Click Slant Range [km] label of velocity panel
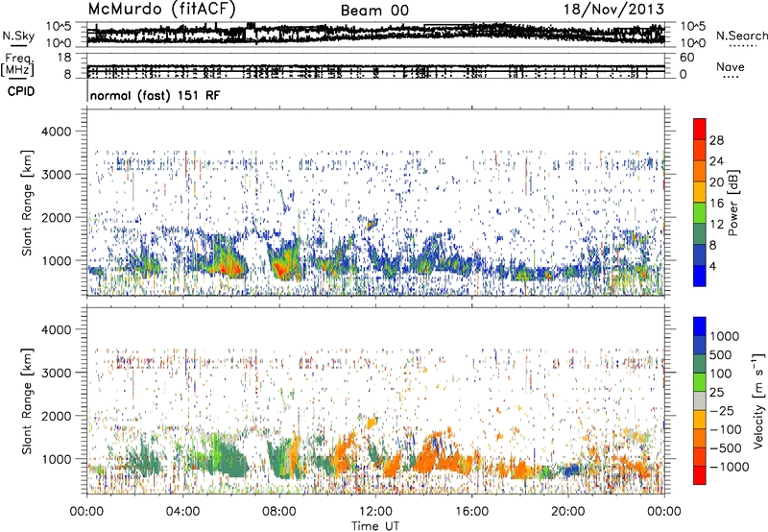 pyautogui.click(x=27, y=401)
